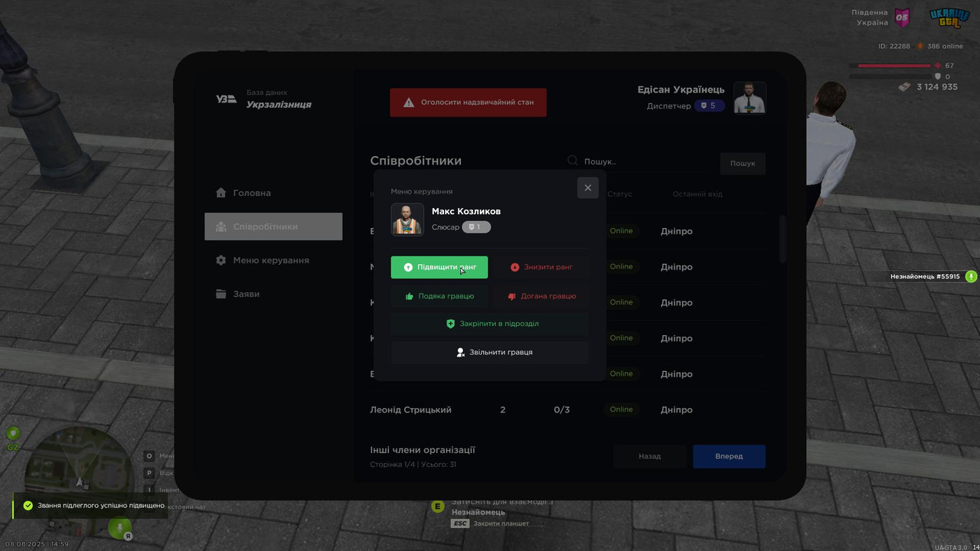Screen dimensions: 980x551
Task: Click the Інші члени організації heading
Action: pyautogui.click(x=423, y=450)
